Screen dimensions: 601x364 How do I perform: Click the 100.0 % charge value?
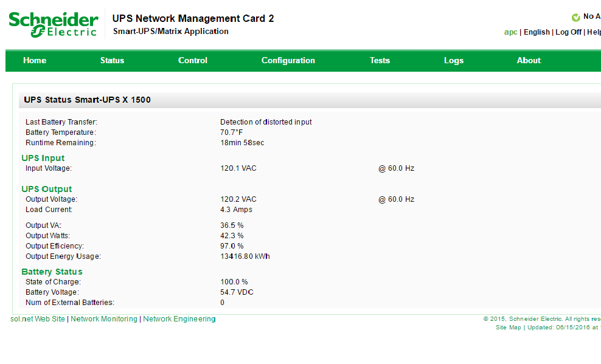click(234, 282)
